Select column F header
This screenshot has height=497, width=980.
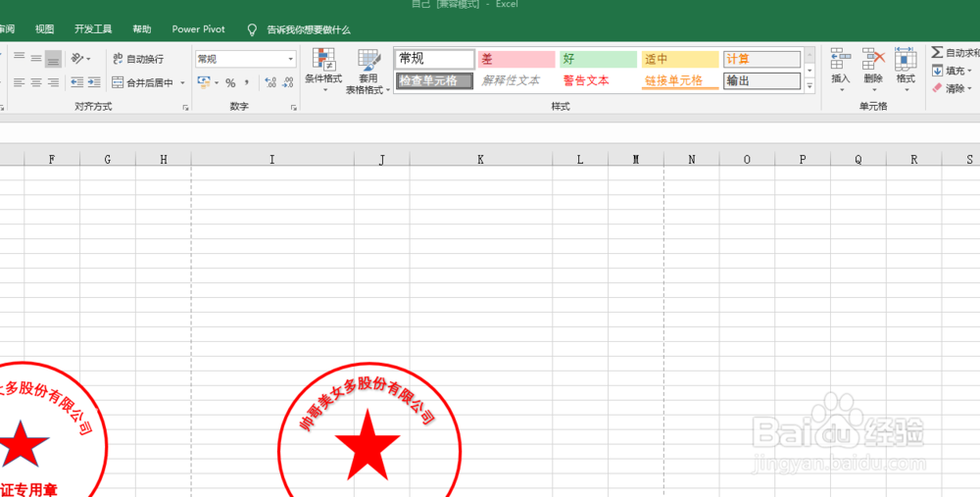(x=52, y=160)
